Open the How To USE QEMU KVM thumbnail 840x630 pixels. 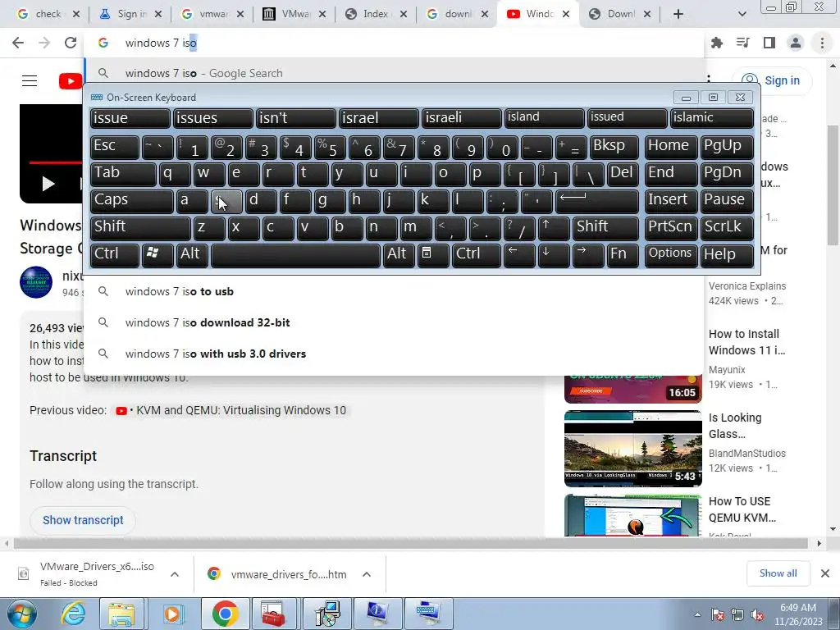(632, 515)
